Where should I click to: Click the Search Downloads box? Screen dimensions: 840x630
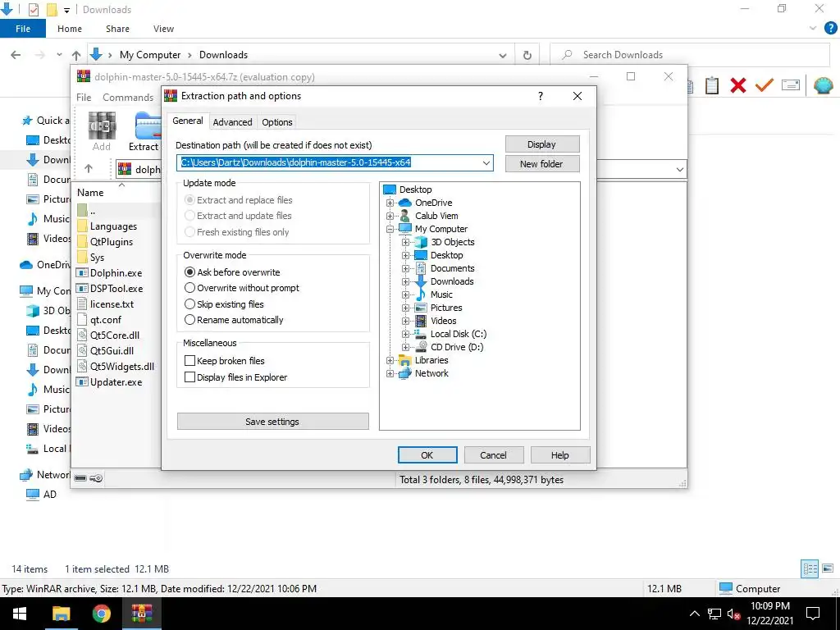[690, 55]
